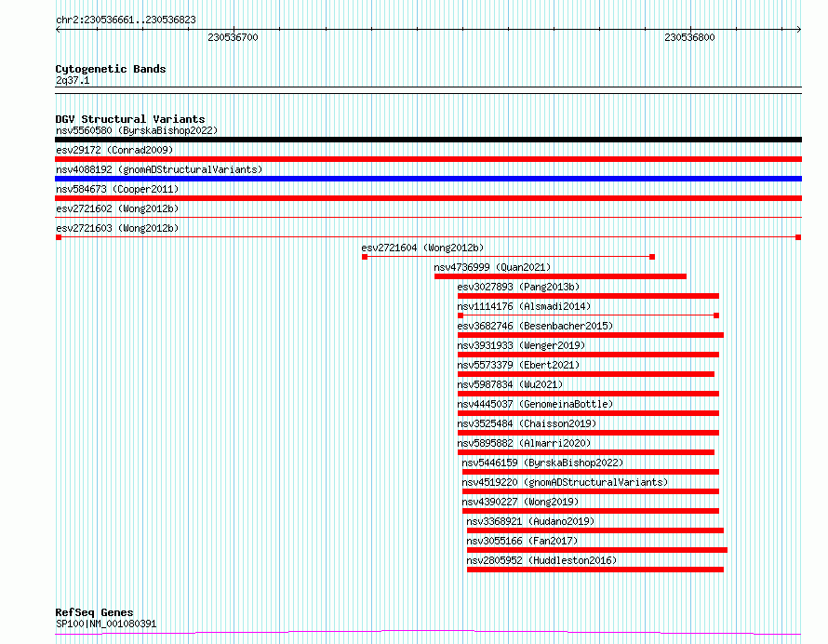Select variant label nsv5446159 (ByrskaBishop2022)
This screenshot has width=828, height=644.
(542, 463)
